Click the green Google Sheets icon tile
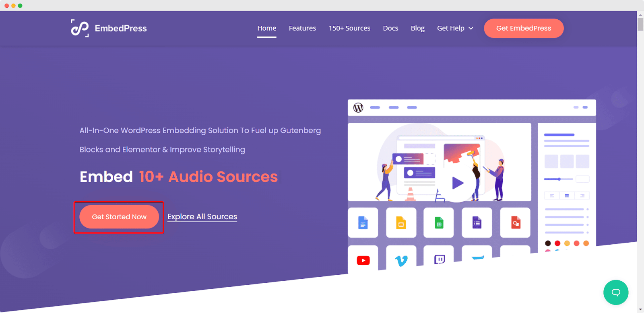The image size is (644, 313). click(439, 222)
